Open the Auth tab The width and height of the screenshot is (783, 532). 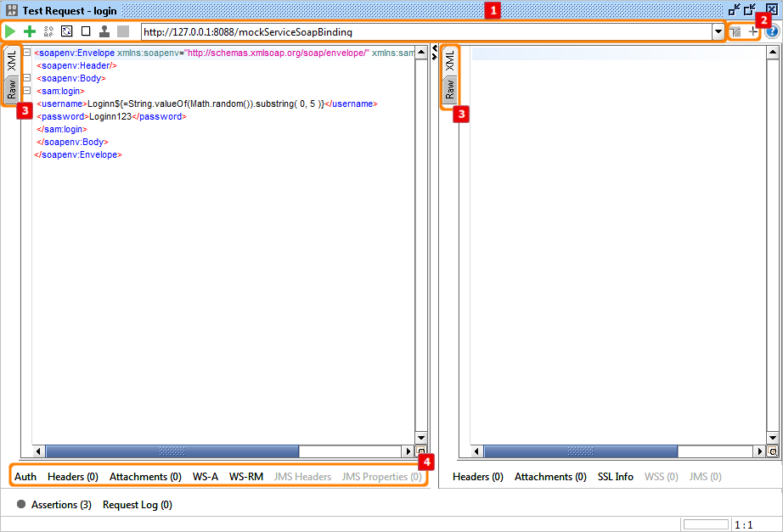click(25, 477)
